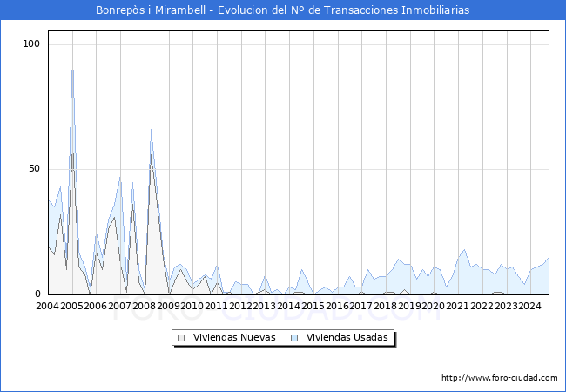Click the 2018 x-axis label
This screenshot has width=566, height=392.
click(385, 306)
